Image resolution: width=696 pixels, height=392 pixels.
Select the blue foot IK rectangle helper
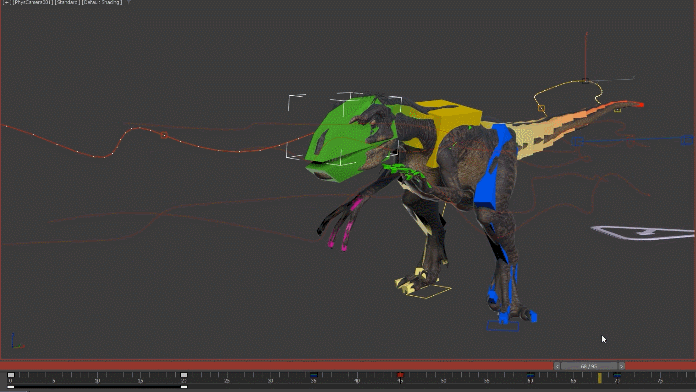503,326
